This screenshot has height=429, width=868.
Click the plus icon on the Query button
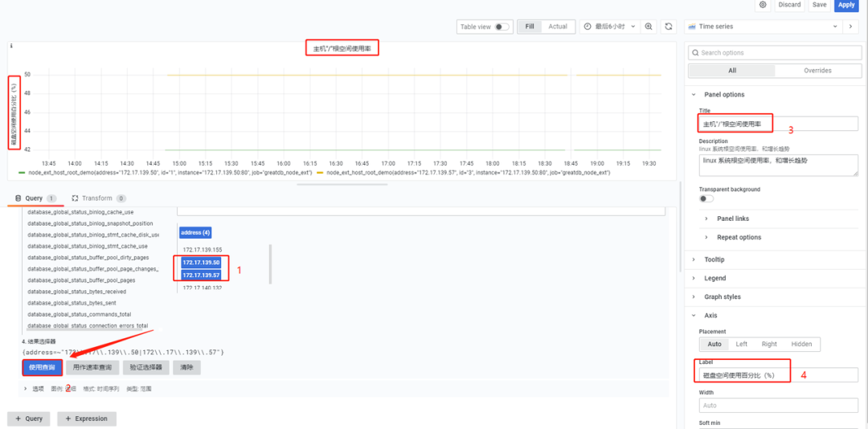pyautogui.click(x=18, y=419)
